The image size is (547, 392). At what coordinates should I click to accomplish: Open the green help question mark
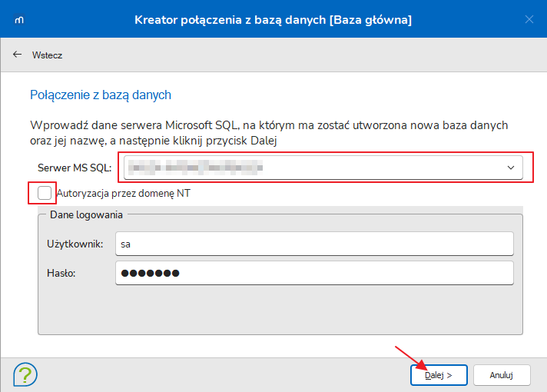(25, 374)
